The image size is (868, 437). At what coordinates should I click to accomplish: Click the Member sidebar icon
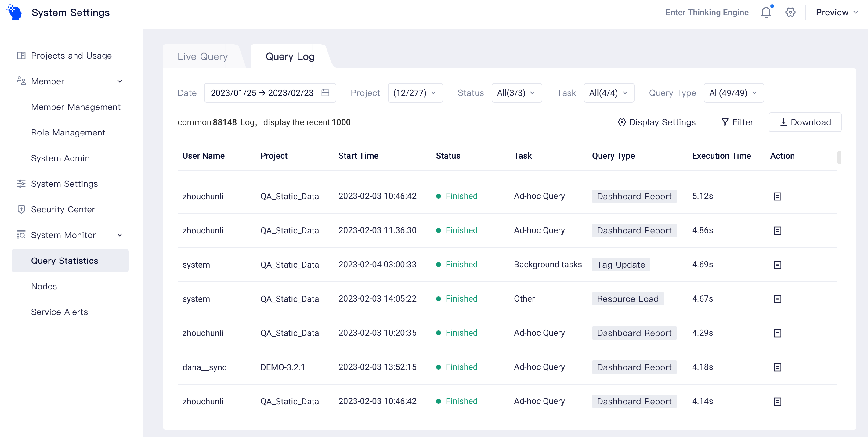(21, 81)
